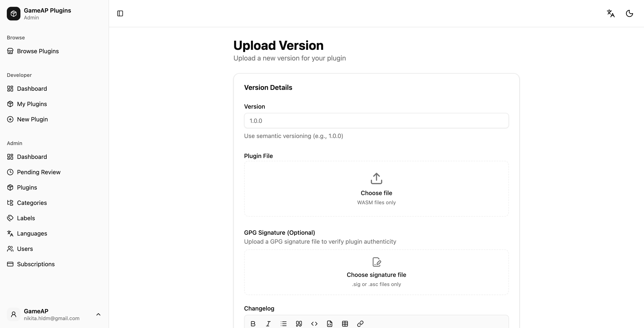Click the Labels tag icon
Screen dimensions: 644x328
pos(10,218)
